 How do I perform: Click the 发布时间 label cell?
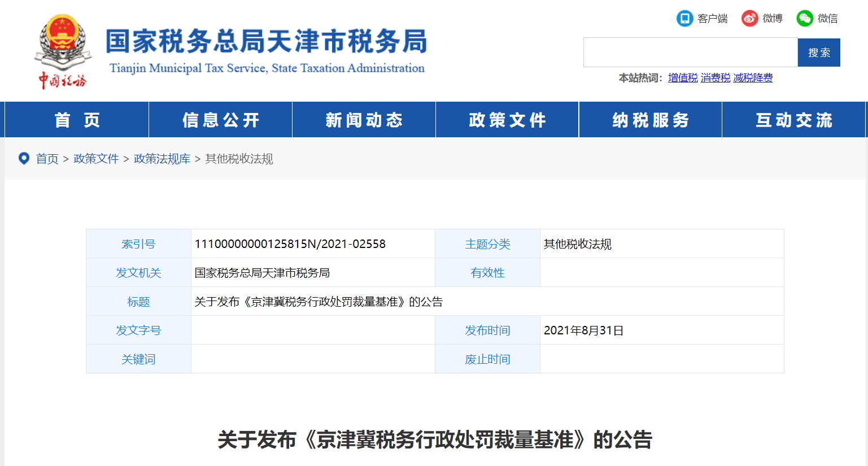tap(487, 330)
